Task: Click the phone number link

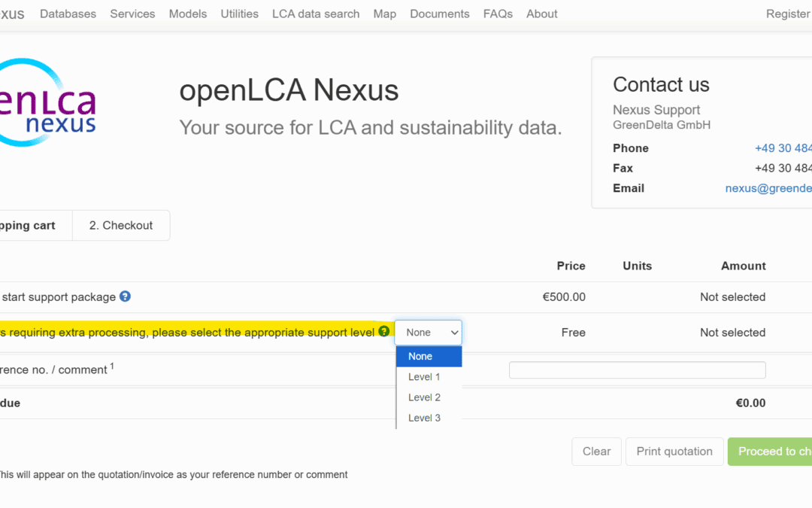Action: click(783, 148)
